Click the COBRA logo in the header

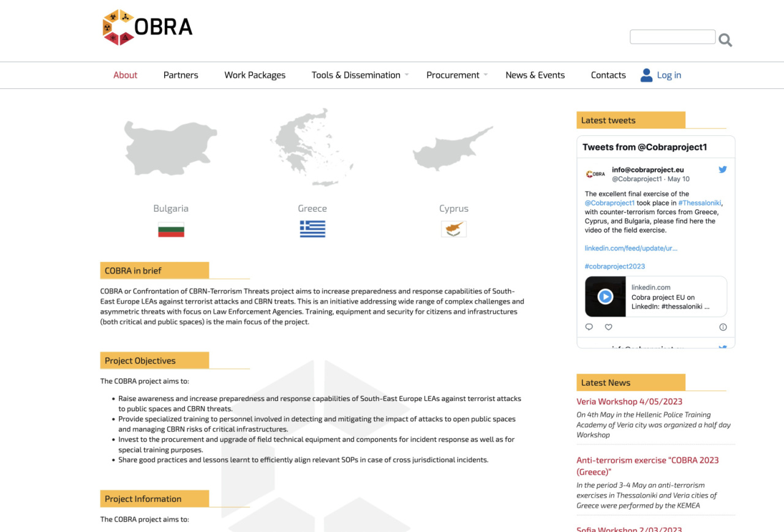point(147,28)
